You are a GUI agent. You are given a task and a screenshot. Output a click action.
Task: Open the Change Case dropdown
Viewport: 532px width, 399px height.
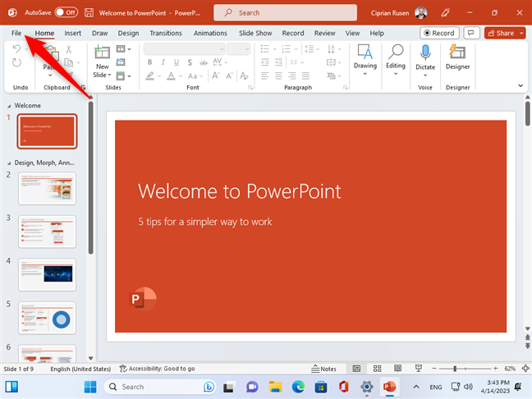tap(195, 76)
